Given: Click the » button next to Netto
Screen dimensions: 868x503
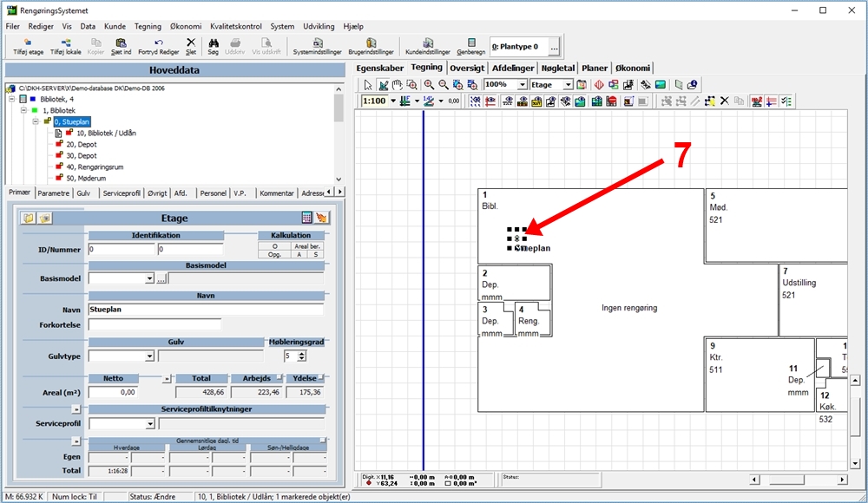Looking at the screenshot, I should coord(167,378).
